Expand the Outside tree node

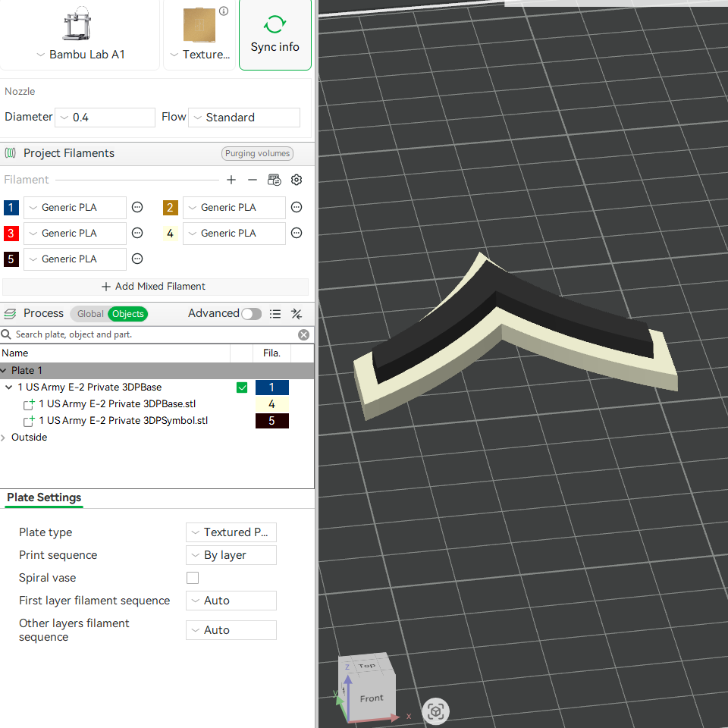pos(3,438)
